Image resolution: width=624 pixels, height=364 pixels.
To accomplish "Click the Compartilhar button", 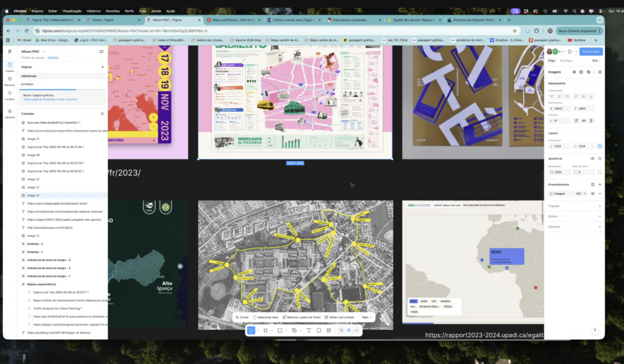I will [x=590, y=52].
